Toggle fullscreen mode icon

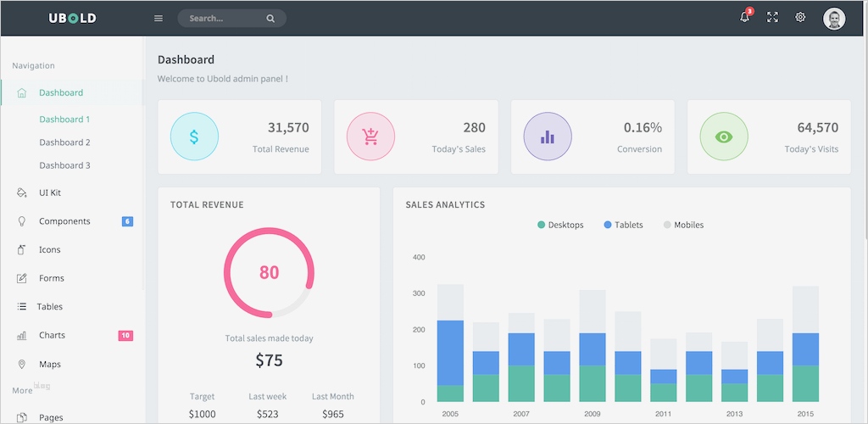pos(772,17)
